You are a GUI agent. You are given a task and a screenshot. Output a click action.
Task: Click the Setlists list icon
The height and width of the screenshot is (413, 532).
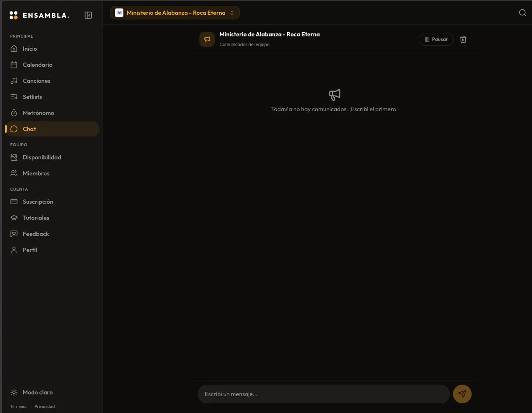(14, 97)
